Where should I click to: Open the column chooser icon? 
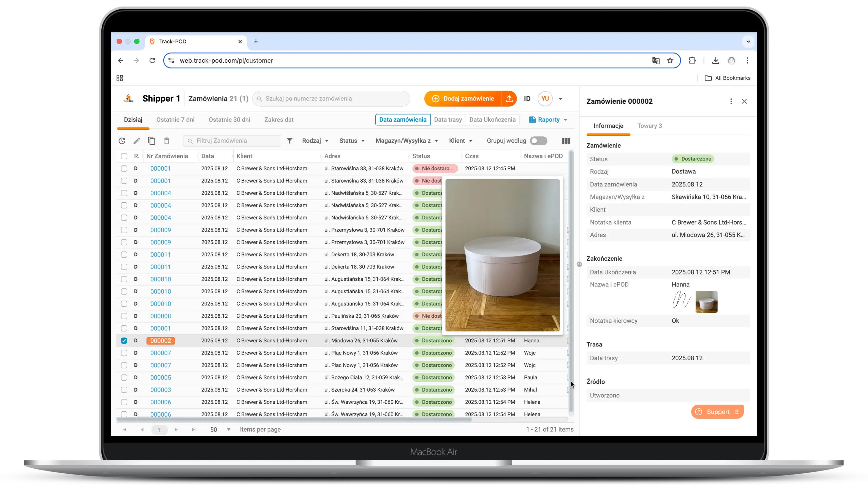[566, 141]
